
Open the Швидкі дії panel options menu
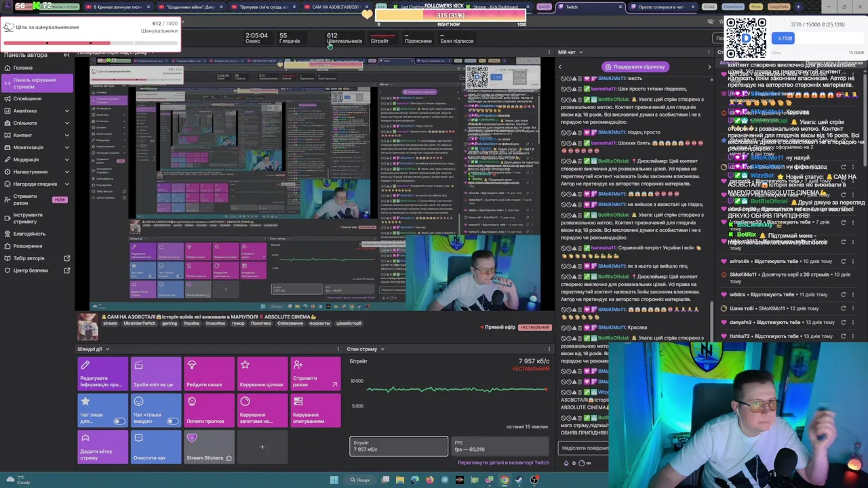pos(338,349)
